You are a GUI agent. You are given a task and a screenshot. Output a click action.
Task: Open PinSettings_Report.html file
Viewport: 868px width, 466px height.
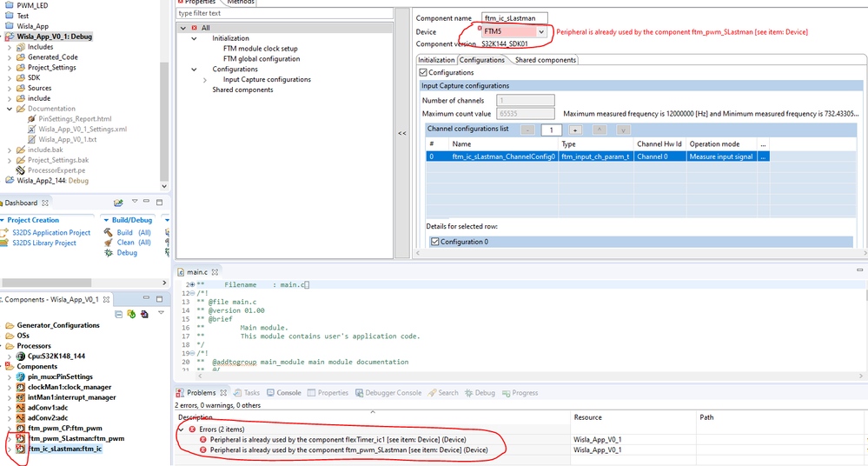(75, 118)
